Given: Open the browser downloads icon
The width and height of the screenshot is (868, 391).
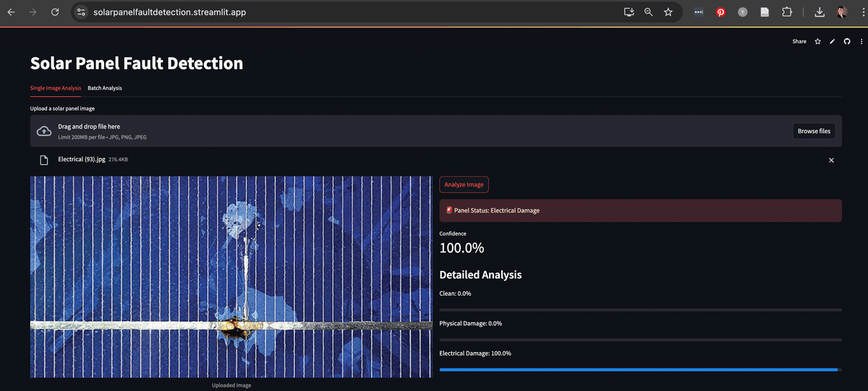Looking at the screenshot, I should click(820, 12).
